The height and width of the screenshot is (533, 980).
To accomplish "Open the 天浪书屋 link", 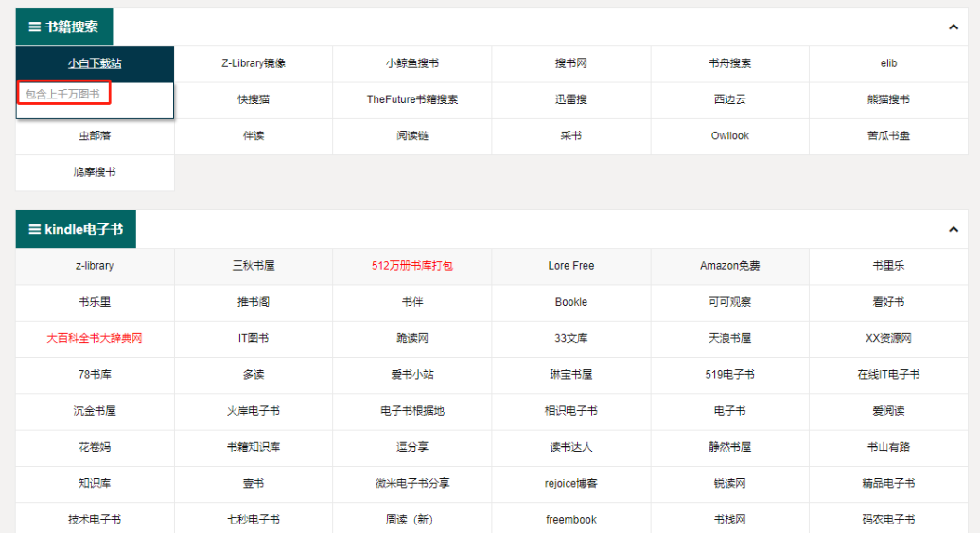I will pyautogui.click(x=730, y=338).
